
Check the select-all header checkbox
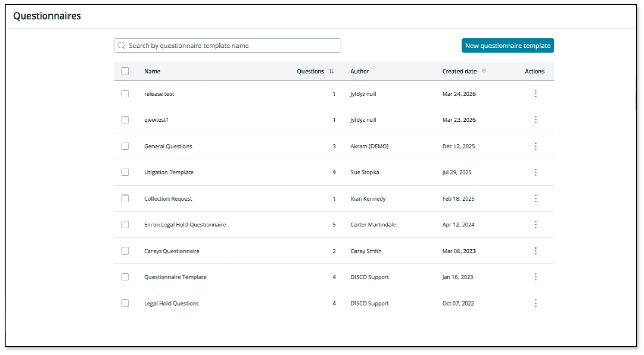click(125, 72)
